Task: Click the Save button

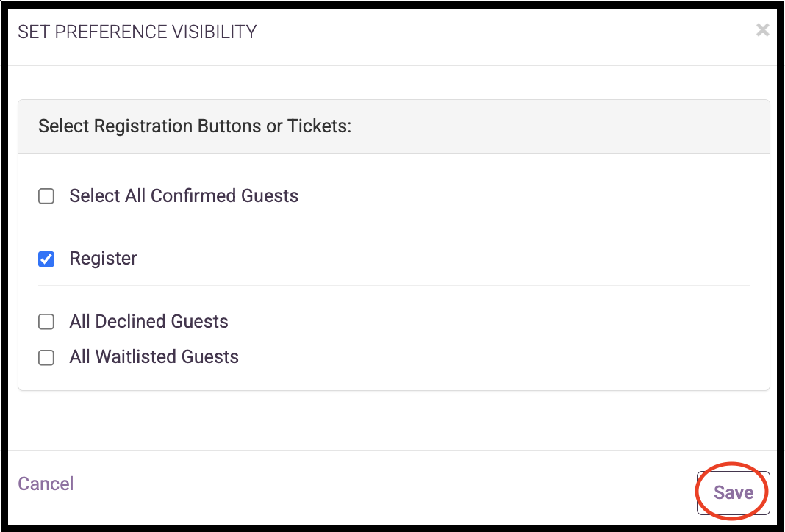Action: [x=733, y=492]
